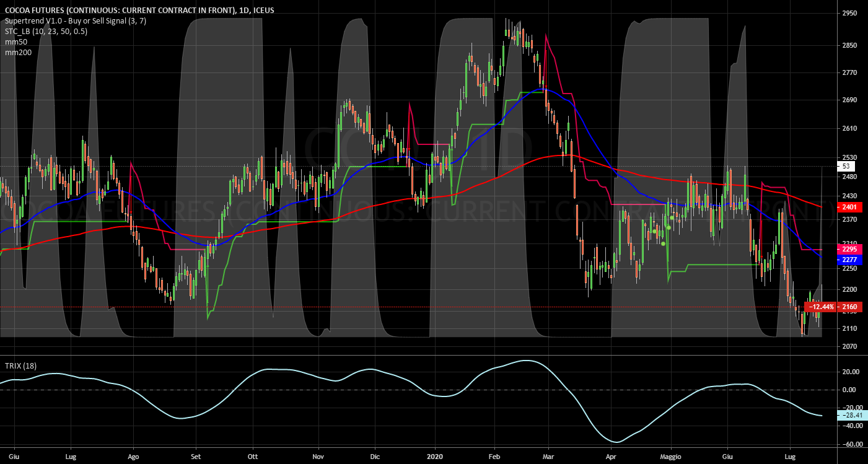Click the 2770 price axis label

point(849,72)
